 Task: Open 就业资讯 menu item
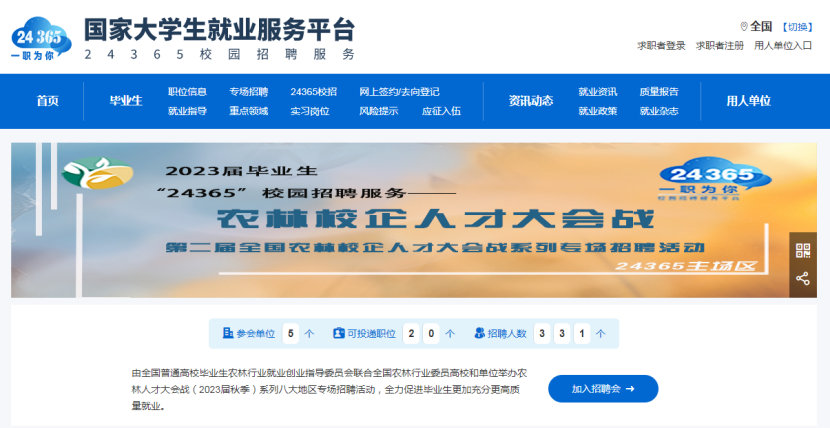click(598, 92)
